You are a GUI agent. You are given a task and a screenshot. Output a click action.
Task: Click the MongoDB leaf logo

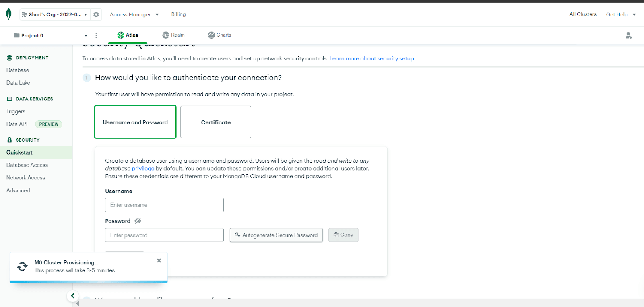click(x=9, y=14)
